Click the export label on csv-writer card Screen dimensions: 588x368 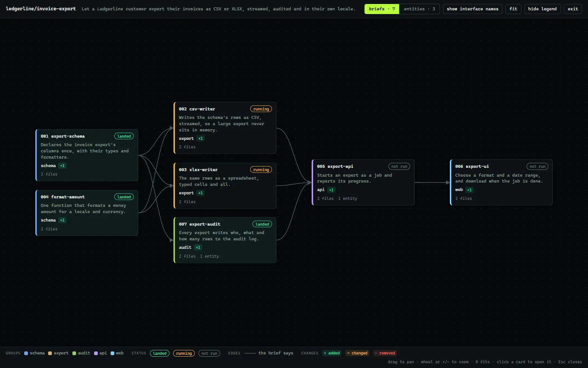coord(186,138)
